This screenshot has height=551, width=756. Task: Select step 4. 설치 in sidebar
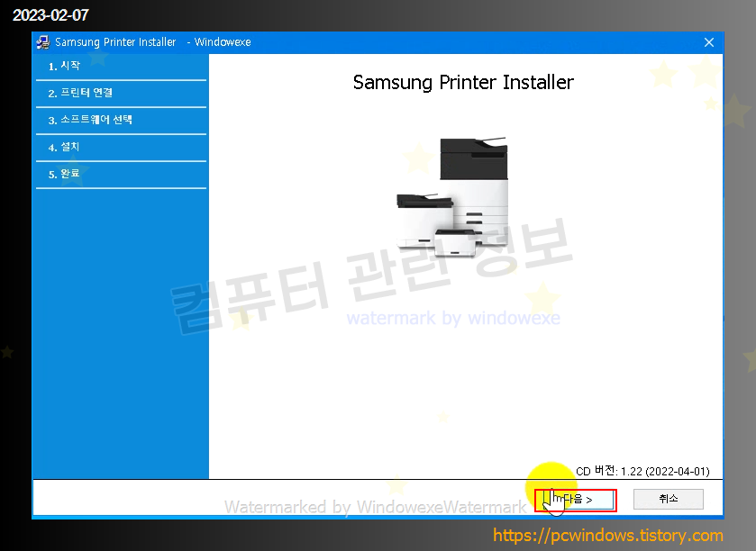[x=121, y=148]
